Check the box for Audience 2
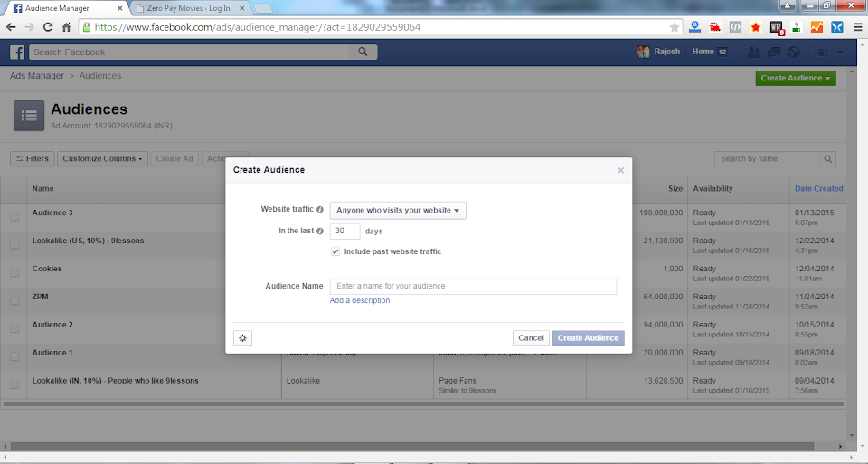Image resolution: width=868 pixels, height=464 pixels. click(14, 329)
